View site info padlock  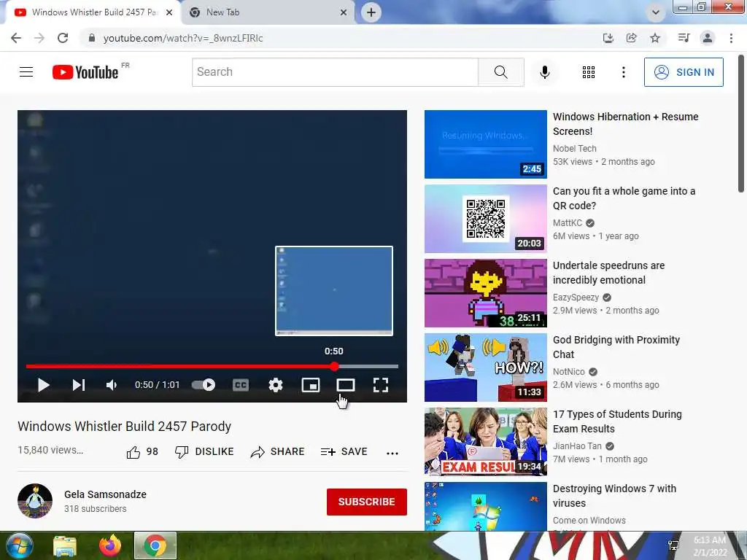[x=92, y=38]
